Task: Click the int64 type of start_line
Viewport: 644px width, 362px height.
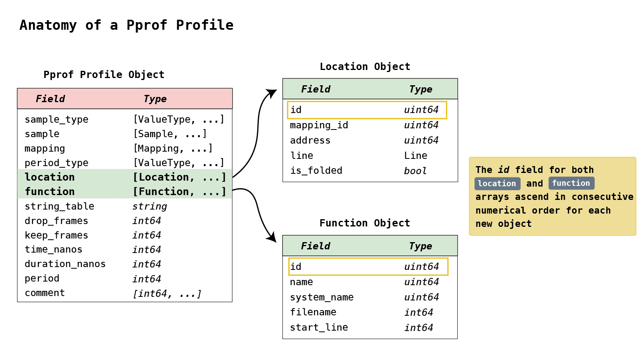Action: click(x=419, y=328)
